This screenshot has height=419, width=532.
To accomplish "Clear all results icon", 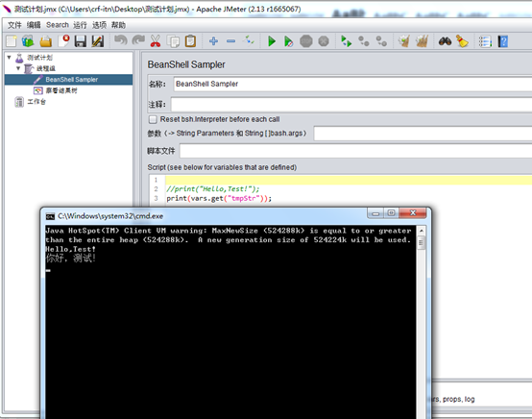I will coord(422,41).
